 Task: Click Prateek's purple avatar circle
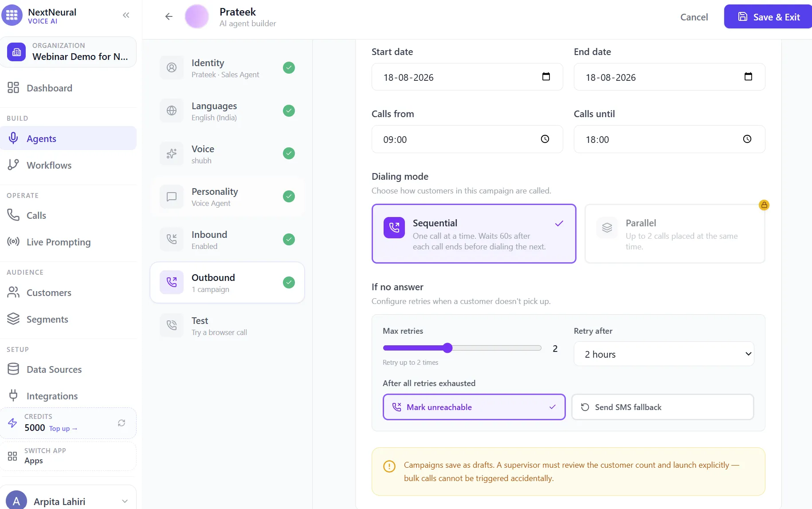click(197, 16)
